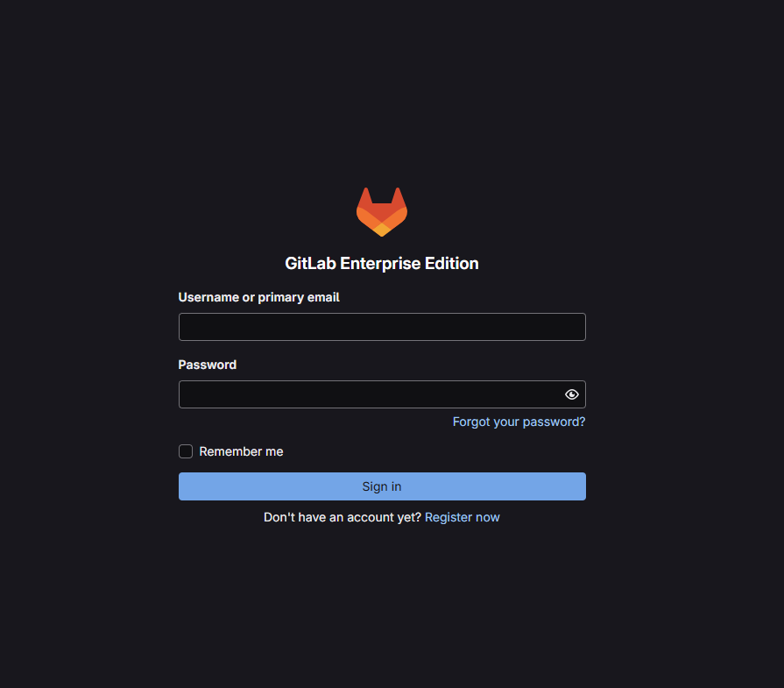The width and height of the screenshot is (784, 688).
Task: Open the Forgot your password link
Action: [519, 422]
